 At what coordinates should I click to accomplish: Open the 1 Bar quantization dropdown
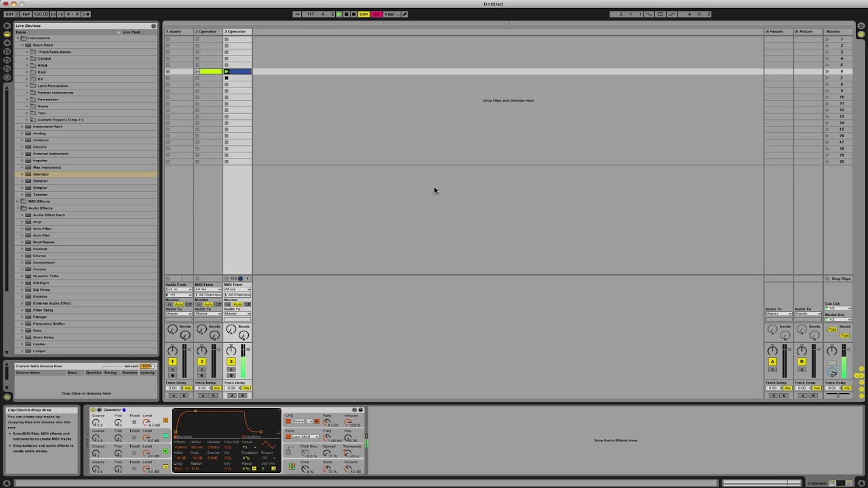[391, 14]
